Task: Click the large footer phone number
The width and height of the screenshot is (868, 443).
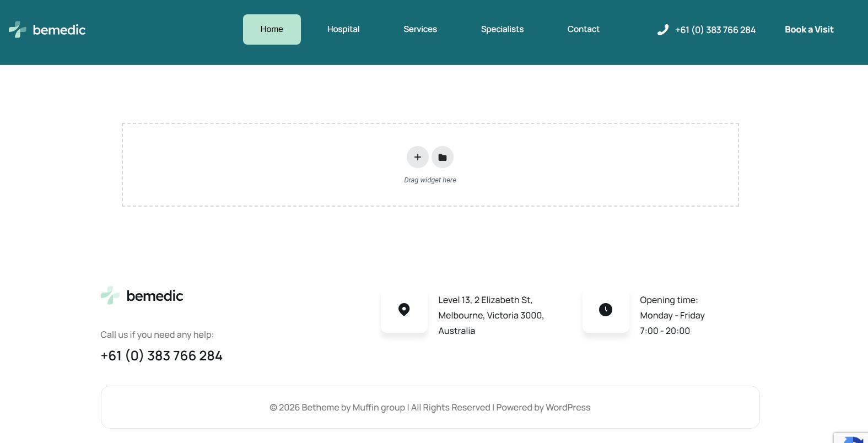Action: [161, 356]
